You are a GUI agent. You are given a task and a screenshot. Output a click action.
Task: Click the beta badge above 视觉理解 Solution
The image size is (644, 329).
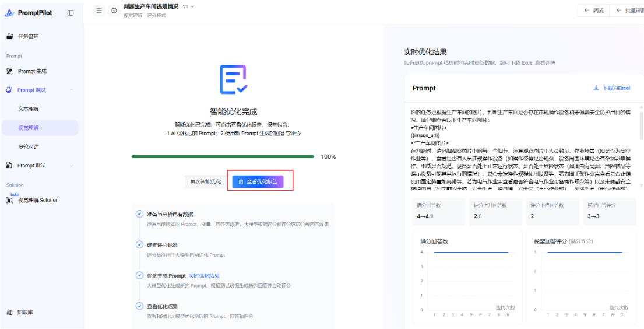click(x=15, y=194)
